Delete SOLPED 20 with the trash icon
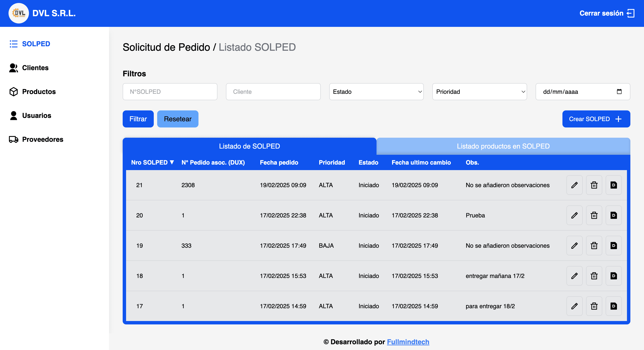 pyautogui.click(x=594, y=215)
